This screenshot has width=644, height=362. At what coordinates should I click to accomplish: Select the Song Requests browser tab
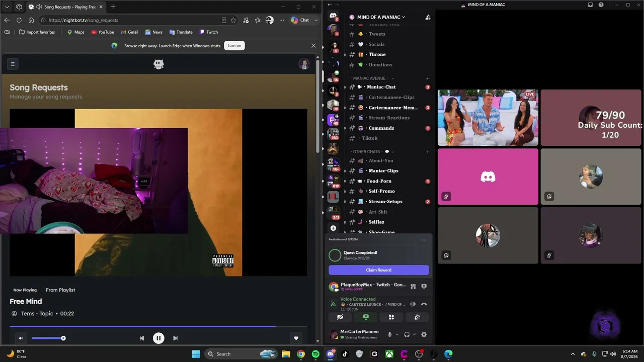[x=65, y=7]
